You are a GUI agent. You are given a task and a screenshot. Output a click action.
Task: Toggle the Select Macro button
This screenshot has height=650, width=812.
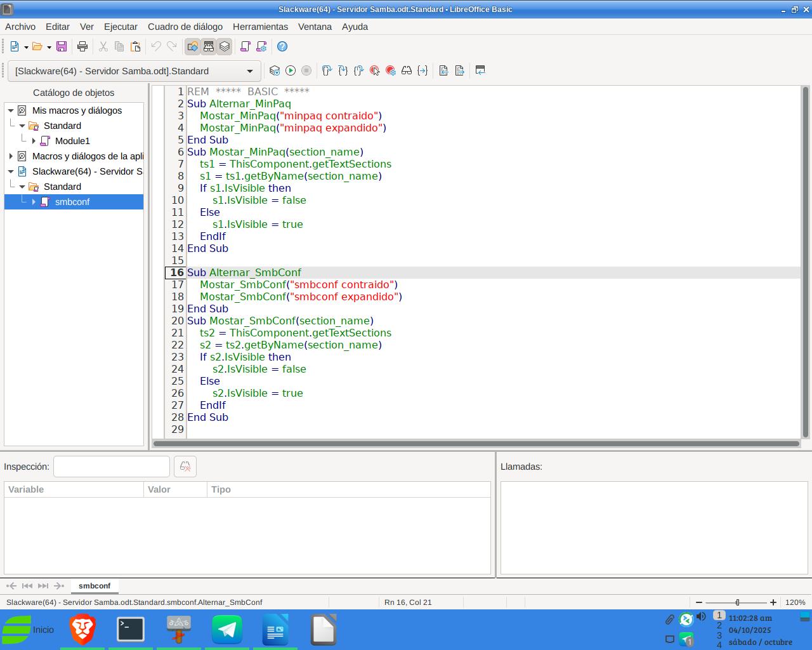pyautogui.click(x=209, y=46)
